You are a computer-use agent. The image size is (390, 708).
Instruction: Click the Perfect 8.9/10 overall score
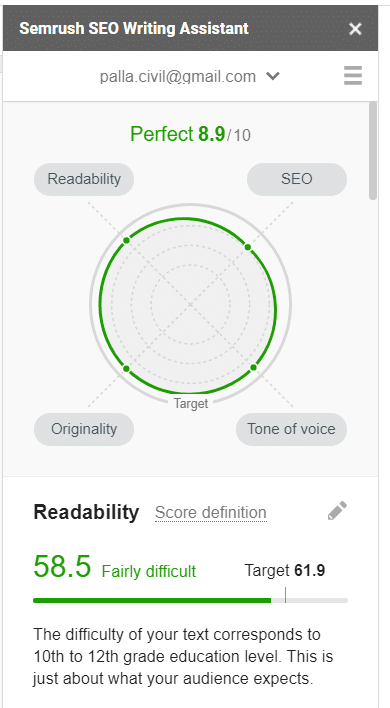click(190, 134)
